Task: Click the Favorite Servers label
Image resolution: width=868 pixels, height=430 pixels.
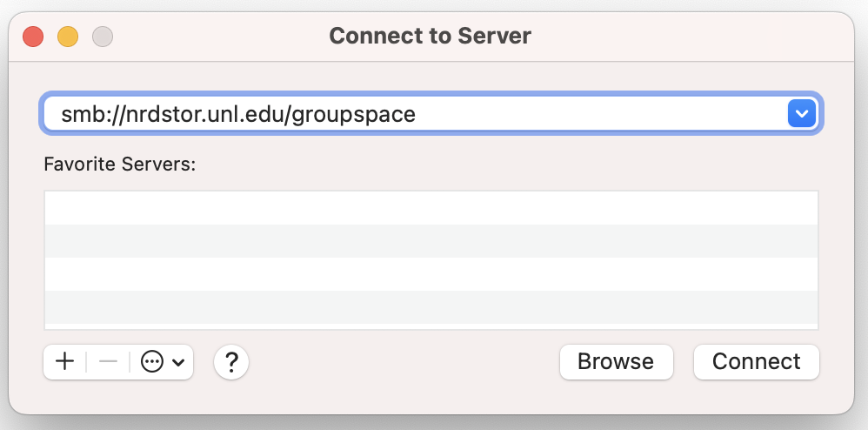Action: [x=120, y=164]
